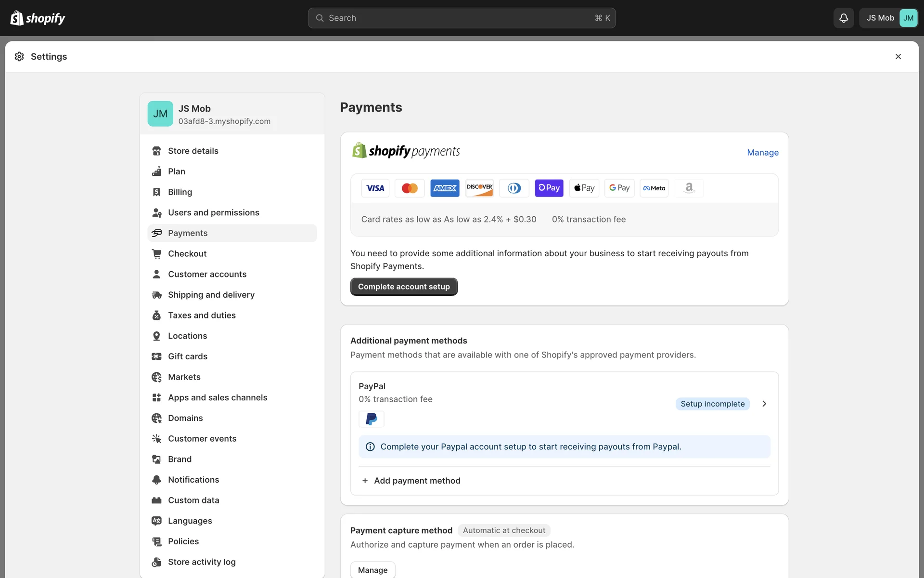The image size is (924, 578).
Task: Click the Settings gear icon
Action: (19, 56)
